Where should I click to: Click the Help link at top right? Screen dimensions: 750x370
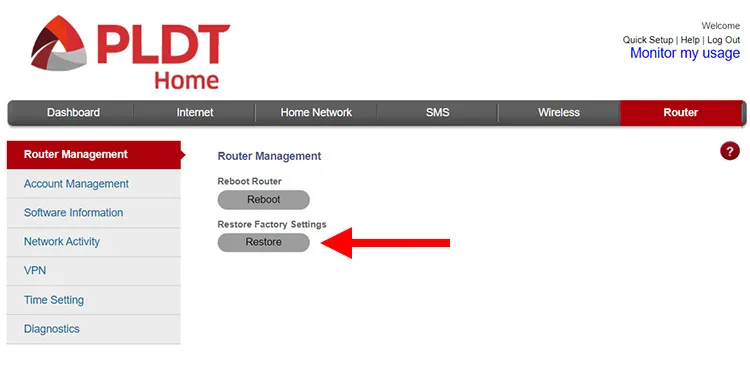click(x=690, y=40)
